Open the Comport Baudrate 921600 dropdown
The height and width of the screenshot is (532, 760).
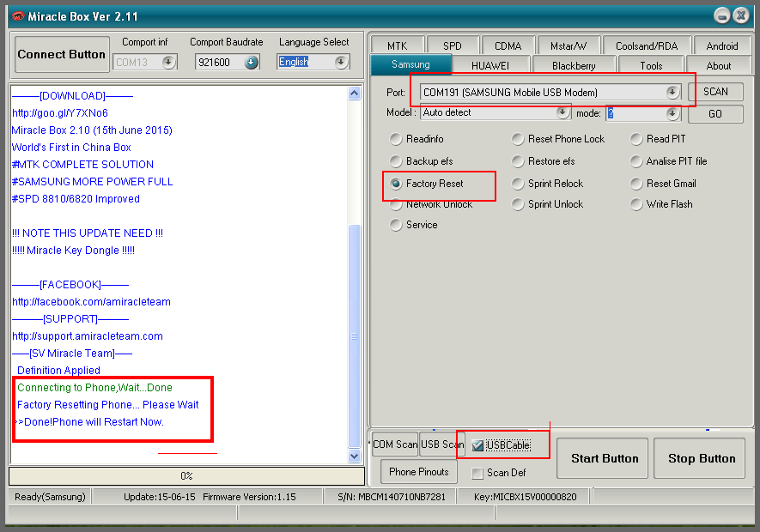[251, 62]
